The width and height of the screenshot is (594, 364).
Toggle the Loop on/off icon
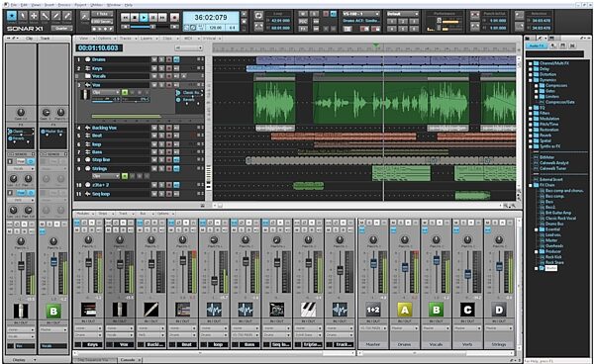[x=258, y=16]
